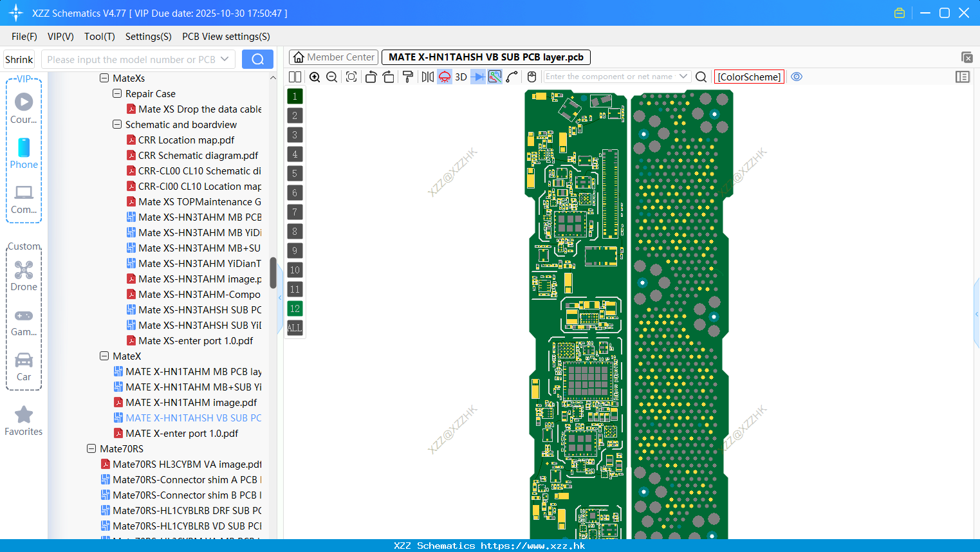
Task: Collapse the Repair Case node
Action: (117, 93)
